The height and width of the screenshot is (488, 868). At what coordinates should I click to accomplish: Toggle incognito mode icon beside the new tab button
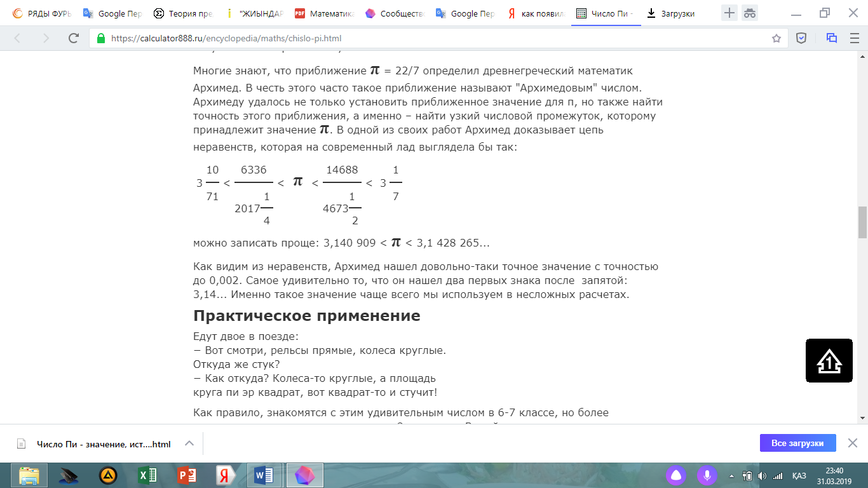pos(750,13)
